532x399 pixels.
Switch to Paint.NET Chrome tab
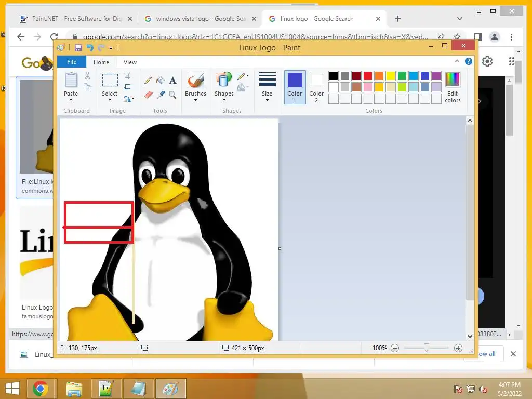pos(76,19)
